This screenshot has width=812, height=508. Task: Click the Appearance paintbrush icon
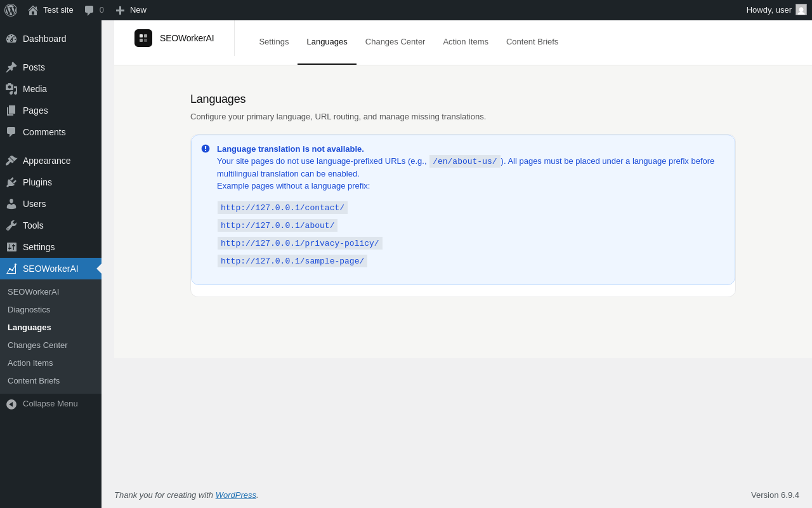(11, 161)
